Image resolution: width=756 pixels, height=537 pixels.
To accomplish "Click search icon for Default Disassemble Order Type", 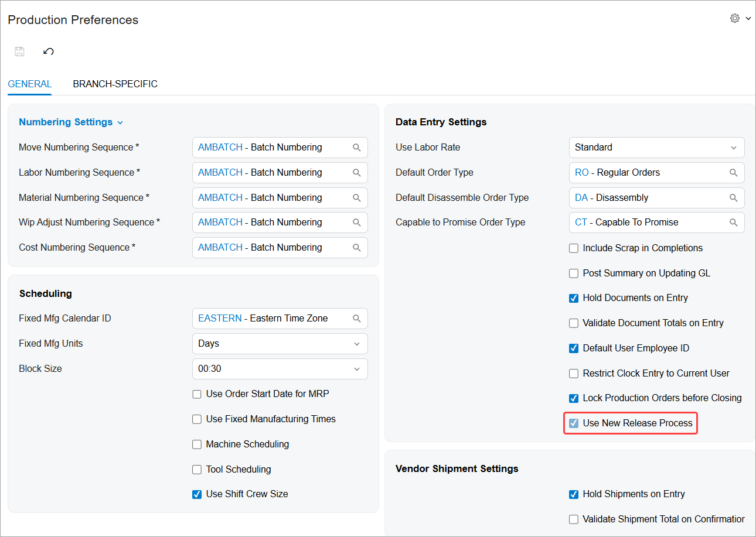I will pyautogui.click(x=733, y=198).
